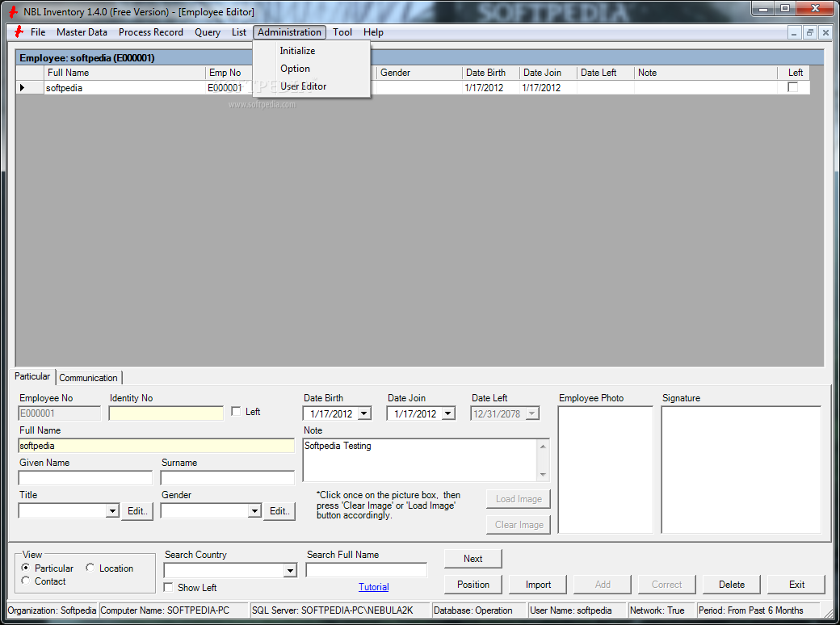Click the NBL Inventory title bar icon
840x625 pixels.
(x=13, y=11)
